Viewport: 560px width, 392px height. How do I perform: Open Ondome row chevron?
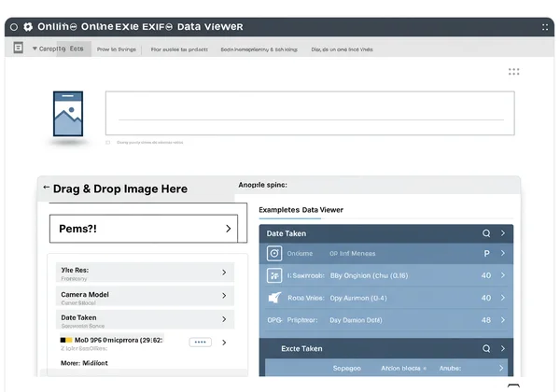pos(503,253)
